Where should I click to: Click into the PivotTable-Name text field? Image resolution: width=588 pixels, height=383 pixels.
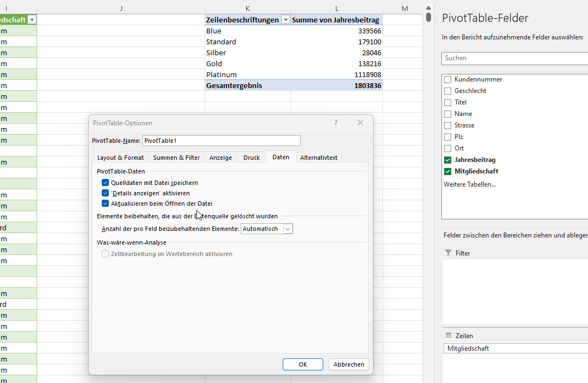221,141
